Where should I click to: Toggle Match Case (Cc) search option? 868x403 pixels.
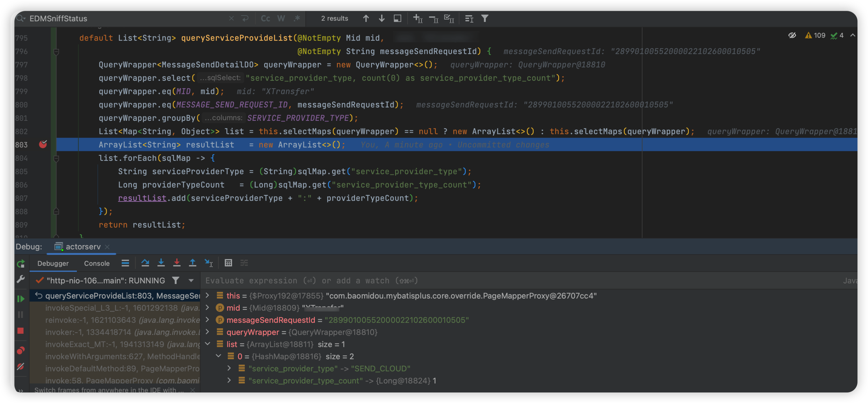click(x=265, y=18)
